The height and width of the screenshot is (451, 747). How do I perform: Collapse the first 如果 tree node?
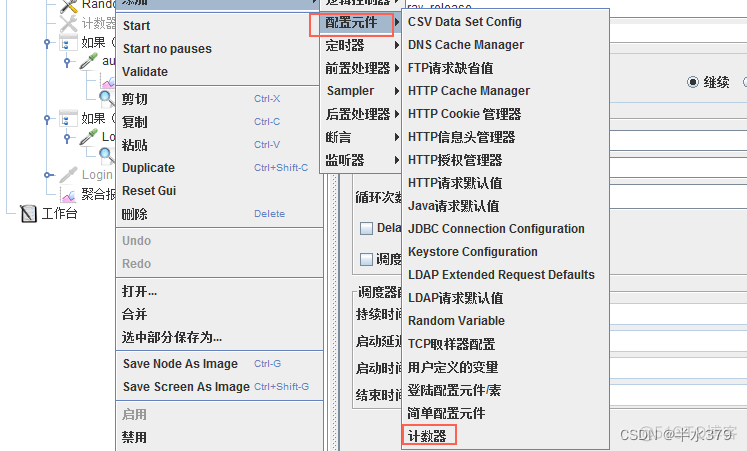(47, 43)
